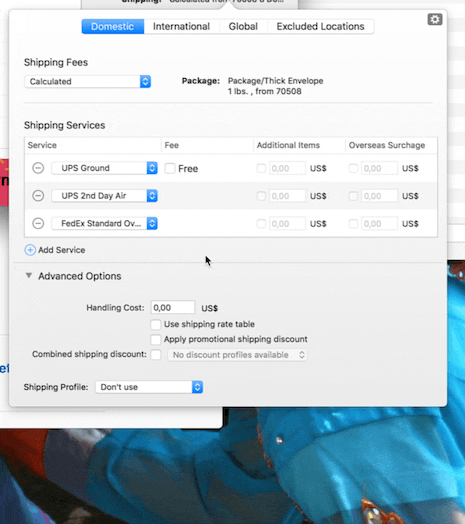Open the FedEx Standard service dropdown
The width and height of the screenshot is (465, 524).
click(104, 223)
